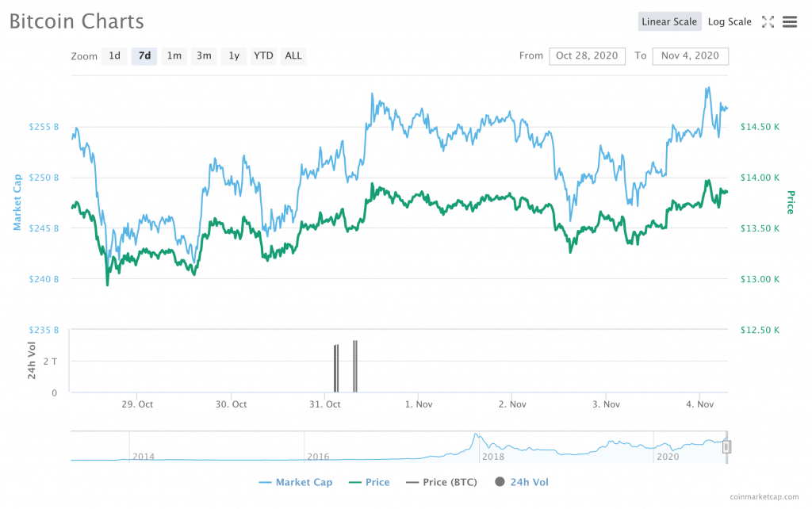This screenshot has width=812, height=509.
Task: Choose the YTD zoom option
Action: pos(263,55)
